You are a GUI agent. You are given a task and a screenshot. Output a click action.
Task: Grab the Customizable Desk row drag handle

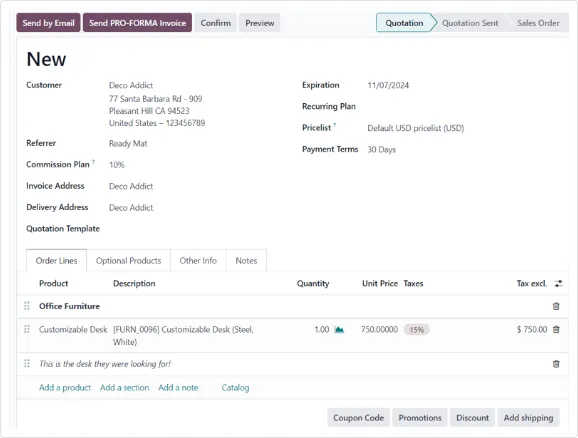[27, 329]
